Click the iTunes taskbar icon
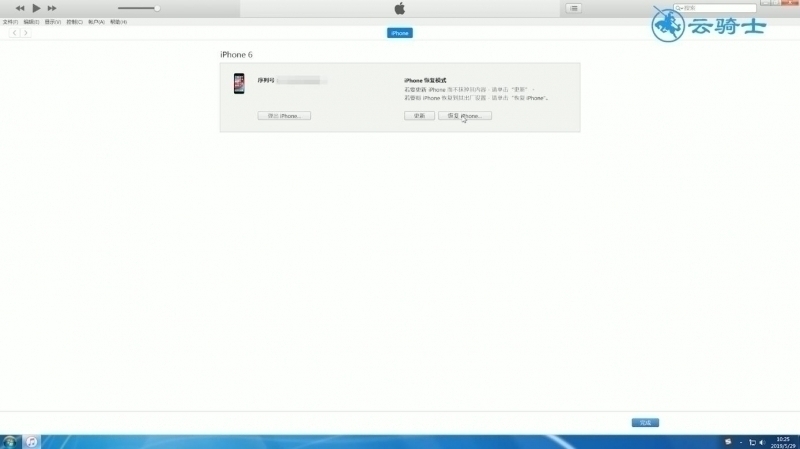This screenshot has height=449, width=800. click(x=32, y=442)
